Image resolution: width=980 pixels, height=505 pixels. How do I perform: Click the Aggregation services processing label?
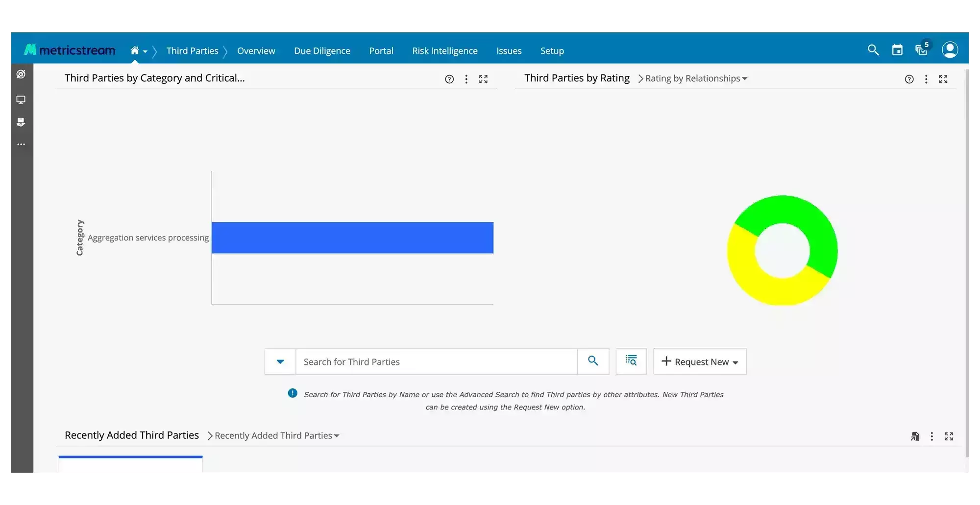point(148,238)
